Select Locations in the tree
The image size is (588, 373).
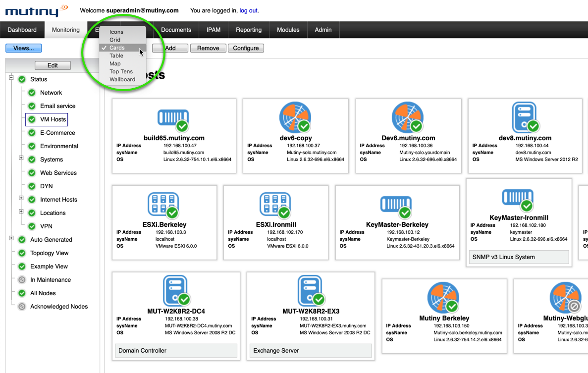(53, 213)
